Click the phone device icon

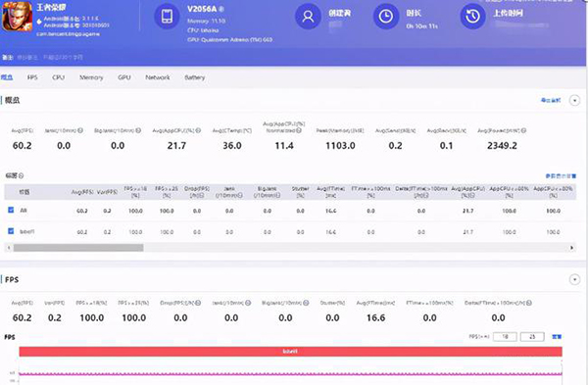(x=167, y=17)
